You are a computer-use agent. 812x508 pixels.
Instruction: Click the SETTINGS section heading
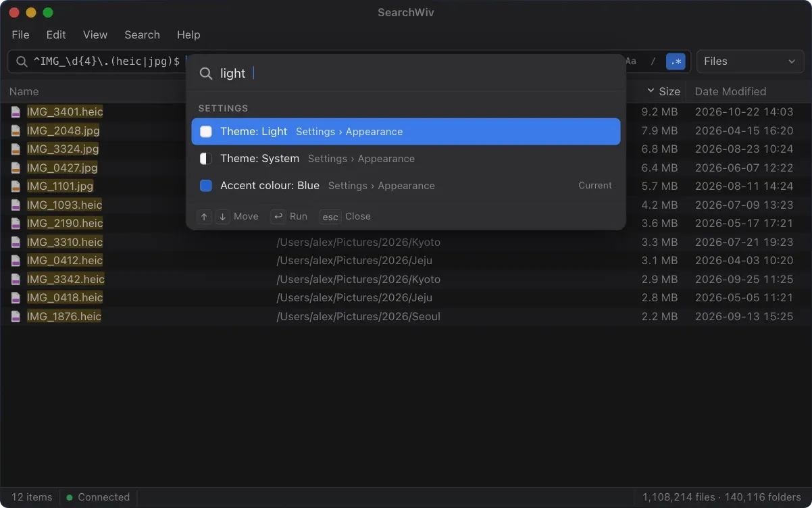[x=223, y=108]
